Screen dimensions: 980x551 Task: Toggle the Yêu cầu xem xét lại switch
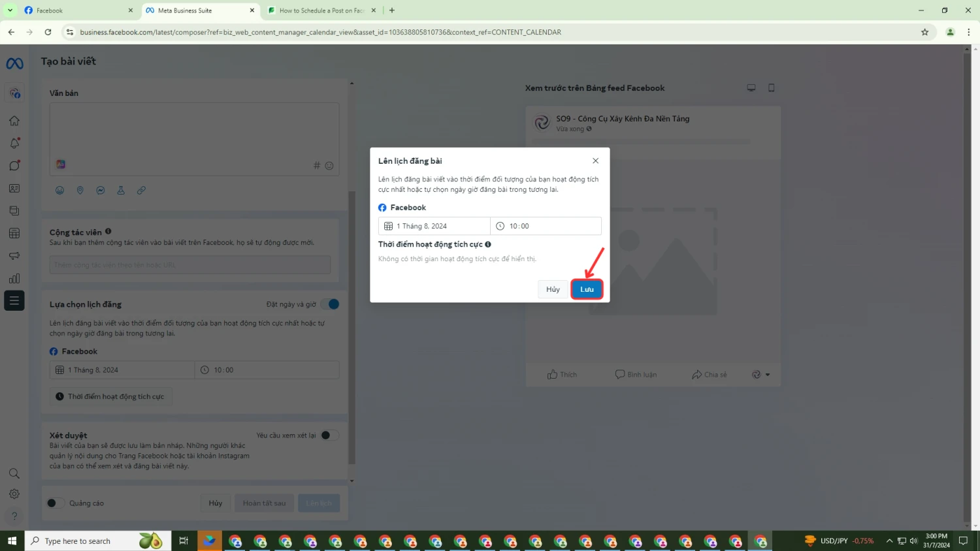329,435
